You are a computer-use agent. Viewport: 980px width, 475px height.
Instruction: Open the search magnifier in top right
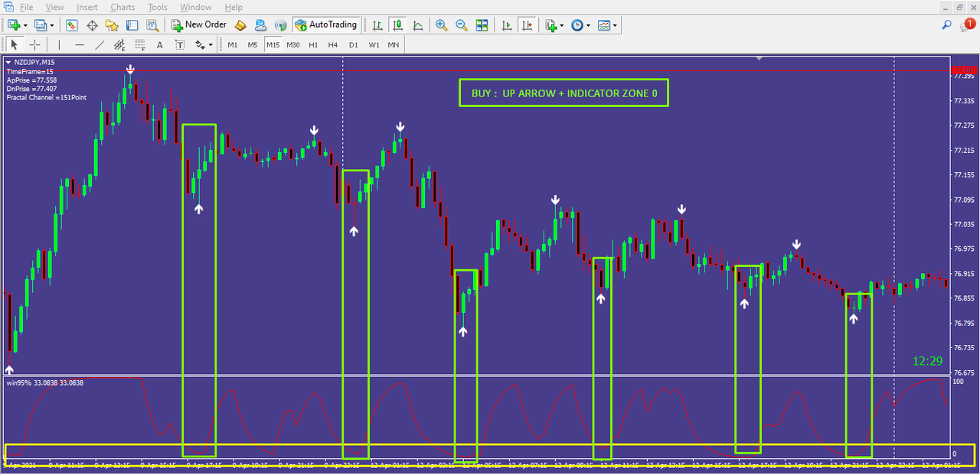(x=947, y=25)
